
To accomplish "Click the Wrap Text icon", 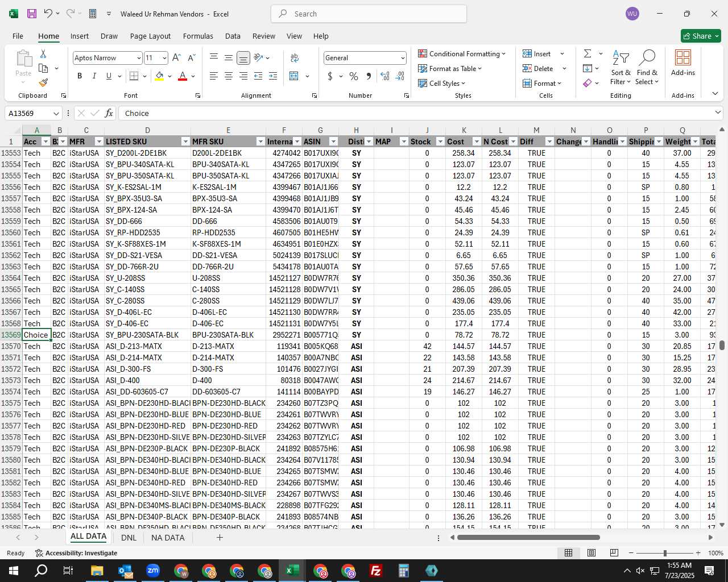I will point(295,57).
